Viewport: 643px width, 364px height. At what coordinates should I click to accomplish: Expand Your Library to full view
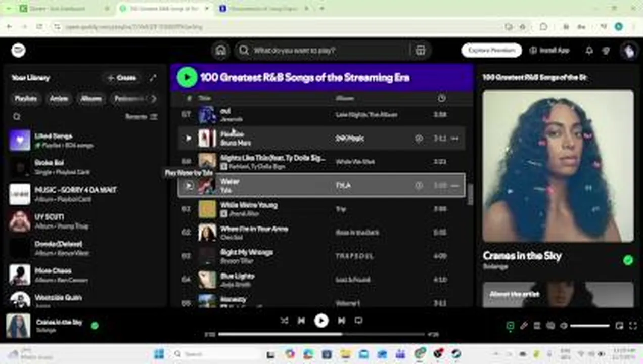tap(153, 78)
